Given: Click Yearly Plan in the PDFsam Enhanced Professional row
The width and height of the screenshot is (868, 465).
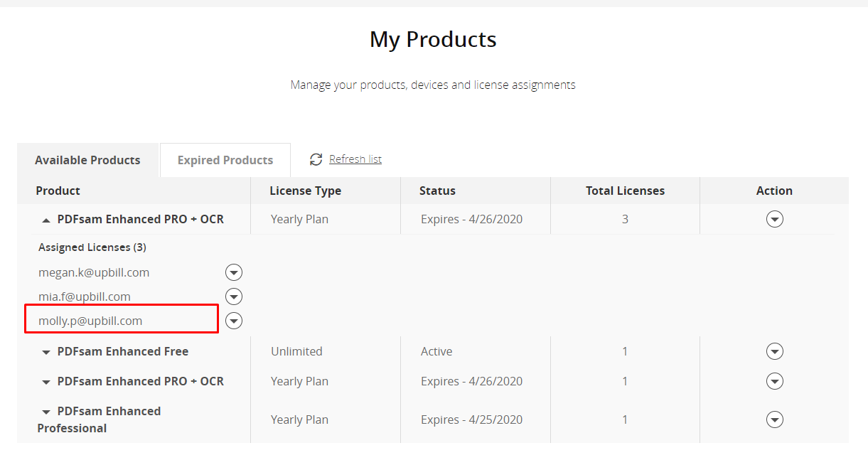Looking at the screenshot, I should pos(299,419).
